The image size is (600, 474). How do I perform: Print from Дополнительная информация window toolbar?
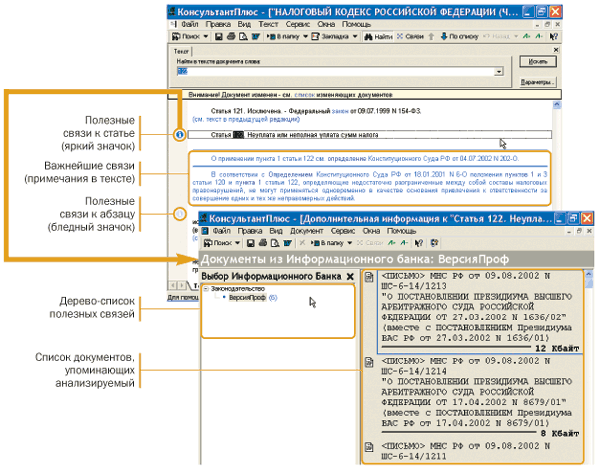263,243
